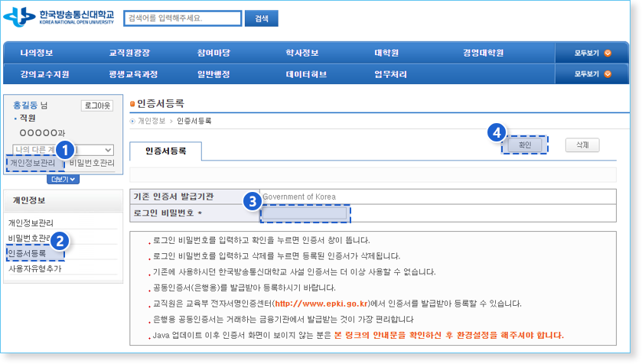The width and height of the screenshot is (642, 364).
Task: Open the 대학원 menu
Action: [386, 53]
